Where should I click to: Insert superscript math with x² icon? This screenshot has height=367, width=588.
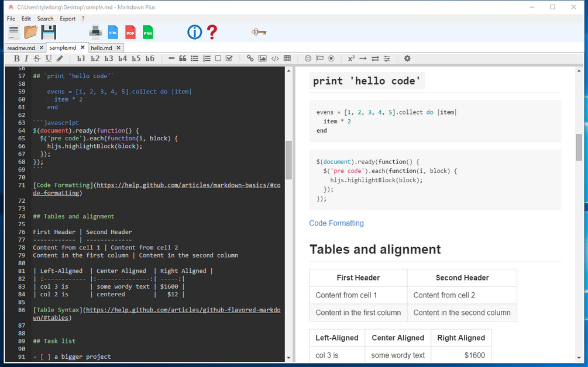tap(352, 58)
